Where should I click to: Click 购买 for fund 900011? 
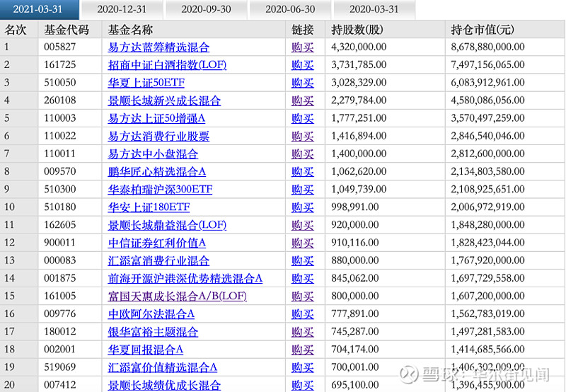pos(303,243)
